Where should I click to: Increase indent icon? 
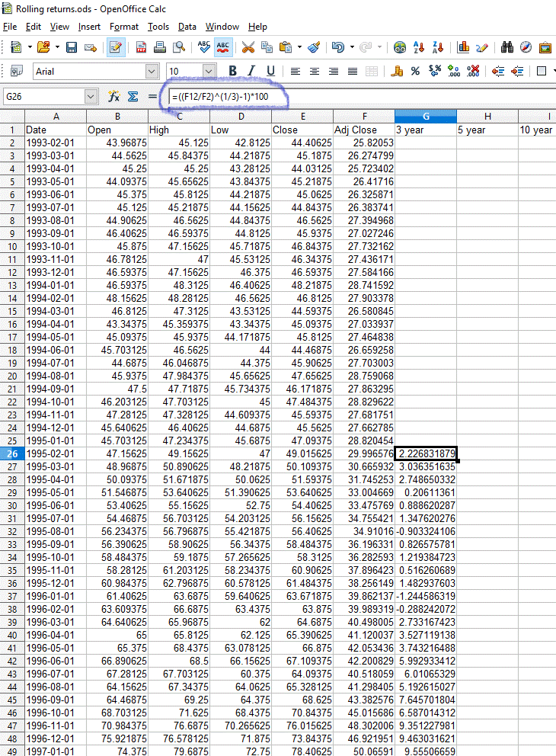517,72
